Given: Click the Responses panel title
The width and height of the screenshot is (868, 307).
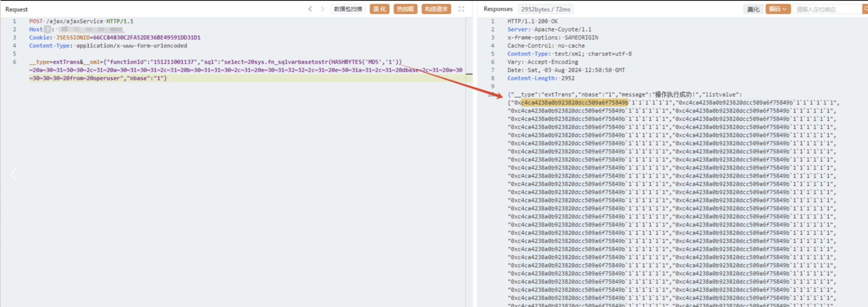Looking at the screenshot, I should point(498,9).
